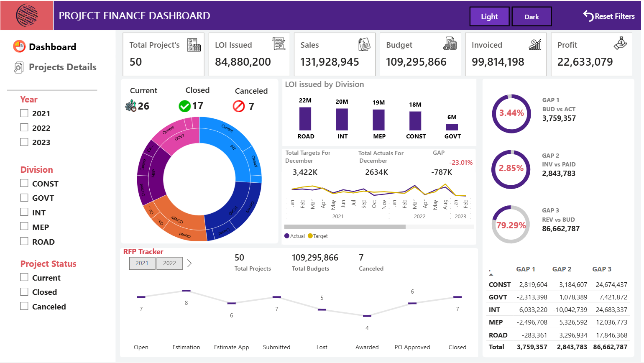
Task: Click the document icon on LOI Issued card
Action: [279, 43]
